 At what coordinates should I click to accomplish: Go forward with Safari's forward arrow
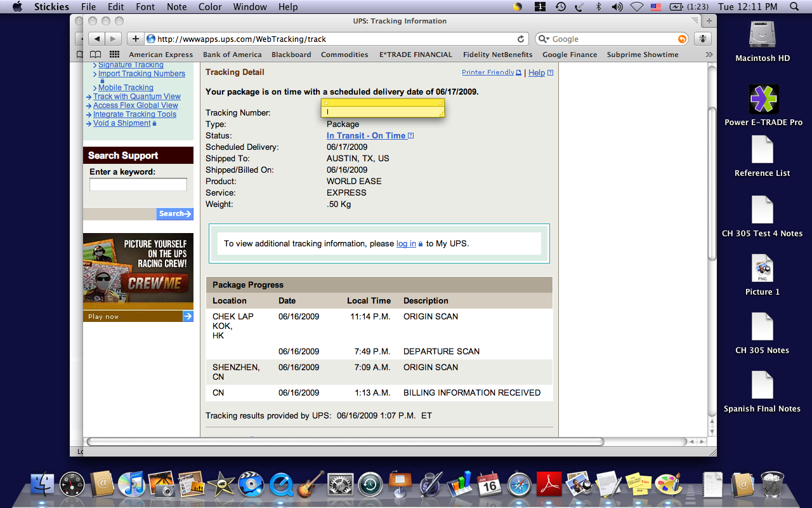tap(114, 39)
